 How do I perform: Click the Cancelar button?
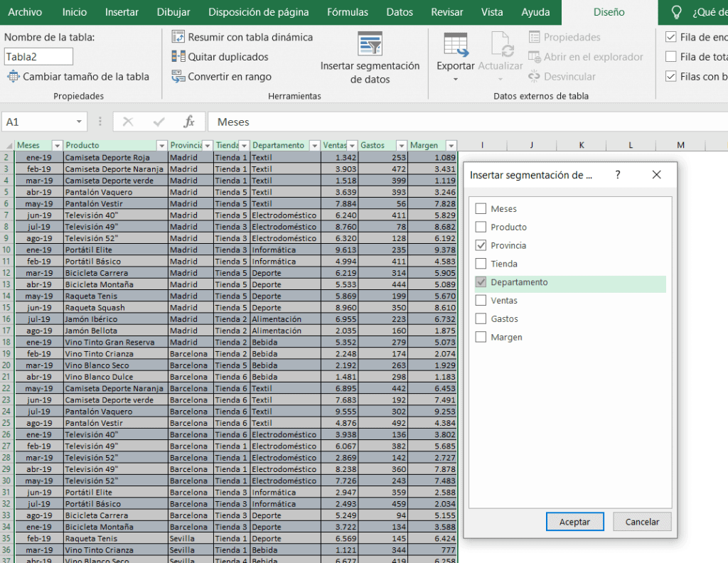642,522
